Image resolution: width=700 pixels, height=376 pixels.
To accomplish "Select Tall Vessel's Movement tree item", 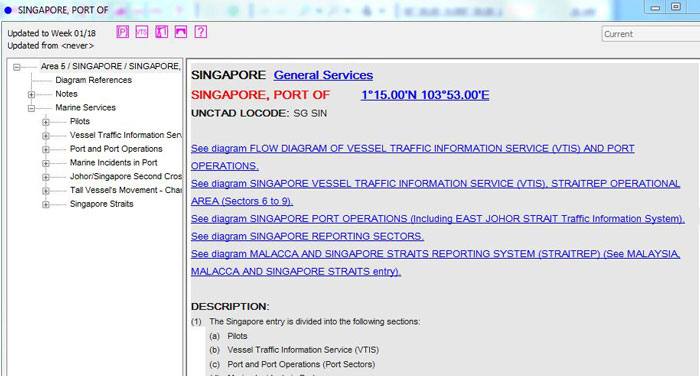I will (x=125, y=190).
